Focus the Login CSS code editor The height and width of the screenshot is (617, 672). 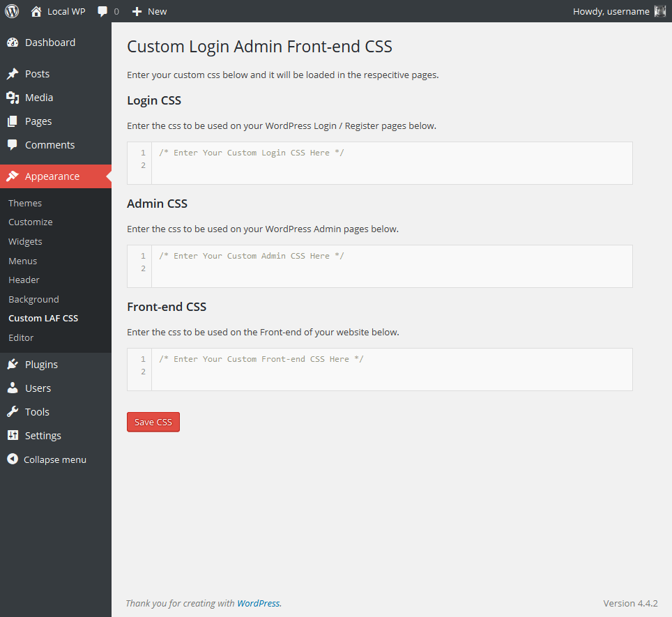pyautogui.click(x=380, y=163)
